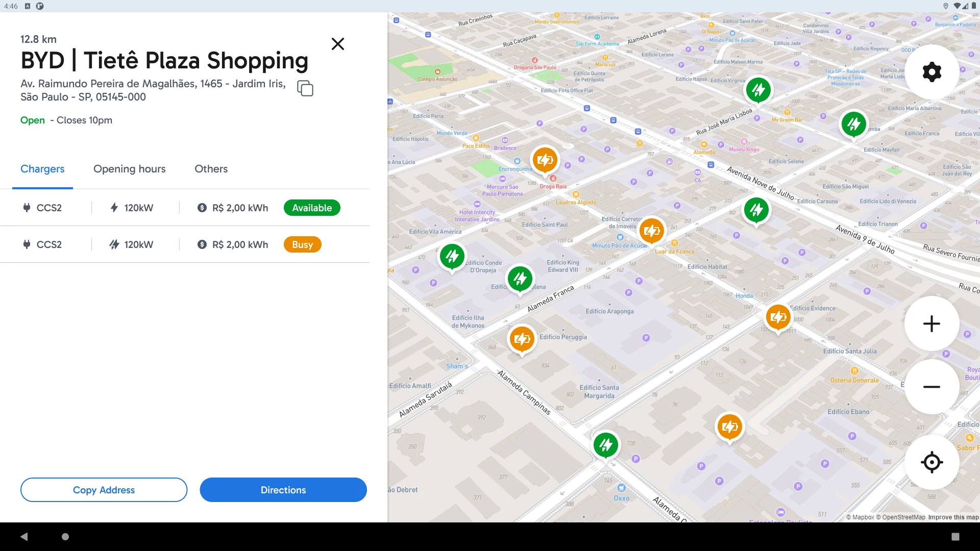Select green charger marker near Edifício Maria Albertina
Screen dimensions: 980x551
tap(854, 124)
